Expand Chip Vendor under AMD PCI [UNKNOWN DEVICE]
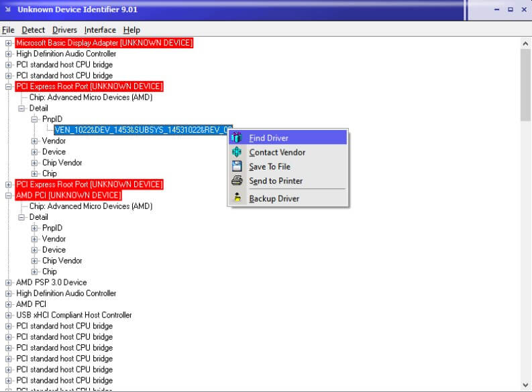This screenshot has width=532, height=392. tap(34, 261)
